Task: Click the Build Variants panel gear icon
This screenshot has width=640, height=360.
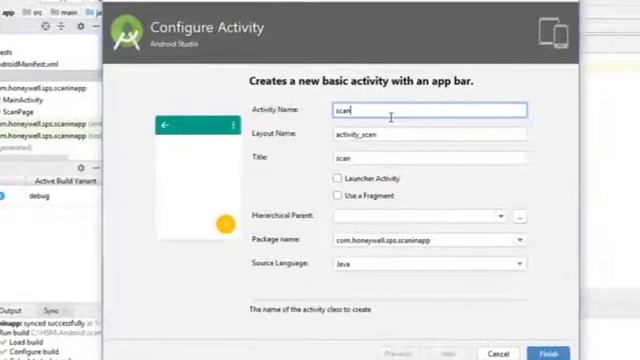Action: point(81,168)
